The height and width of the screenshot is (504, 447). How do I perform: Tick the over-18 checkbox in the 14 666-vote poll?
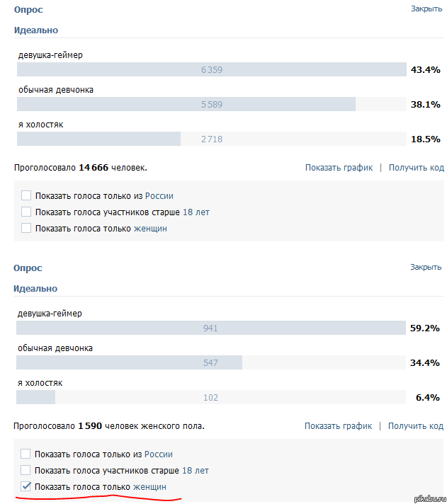pyautogui.click(x=26, y=212)
